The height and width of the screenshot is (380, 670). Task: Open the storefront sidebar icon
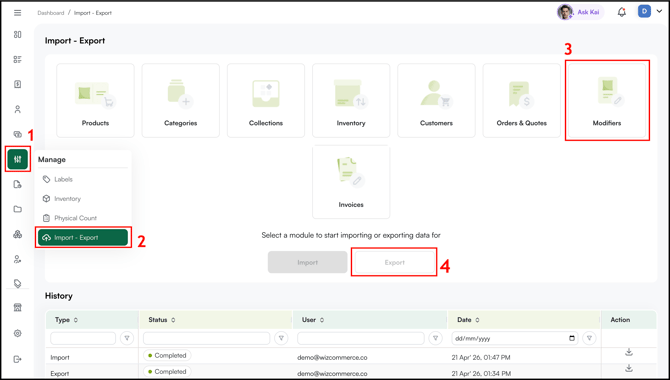[x=18, y=308]
